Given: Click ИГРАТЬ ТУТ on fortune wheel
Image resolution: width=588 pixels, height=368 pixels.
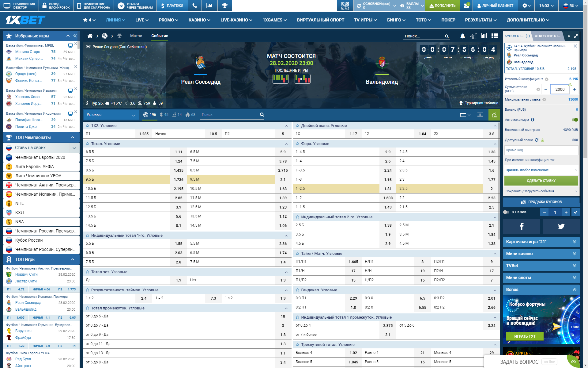Looking at the screenshot, I should click(x=525, y=336).
